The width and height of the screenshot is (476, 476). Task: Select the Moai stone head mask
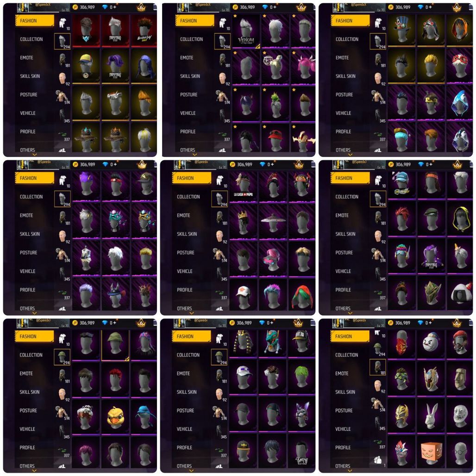[460, 378]
